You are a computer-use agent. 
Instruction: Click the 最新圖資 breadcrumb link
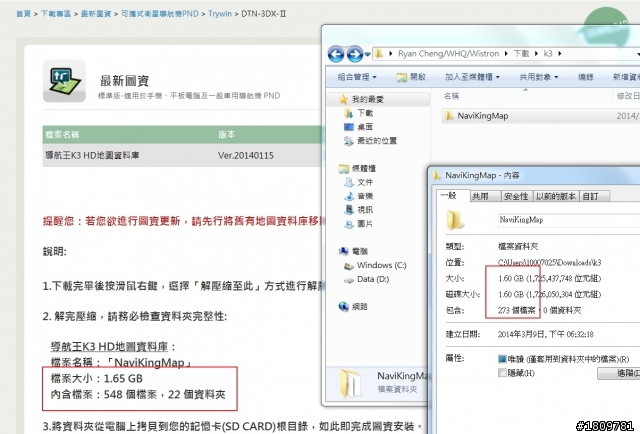point(96,14)
